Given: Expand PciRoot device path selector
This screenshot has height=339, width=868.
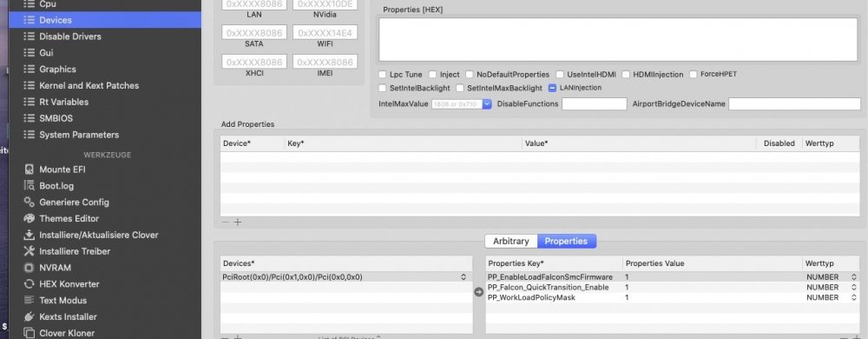Looking at the screenshot, I should (x=464, y=277).
